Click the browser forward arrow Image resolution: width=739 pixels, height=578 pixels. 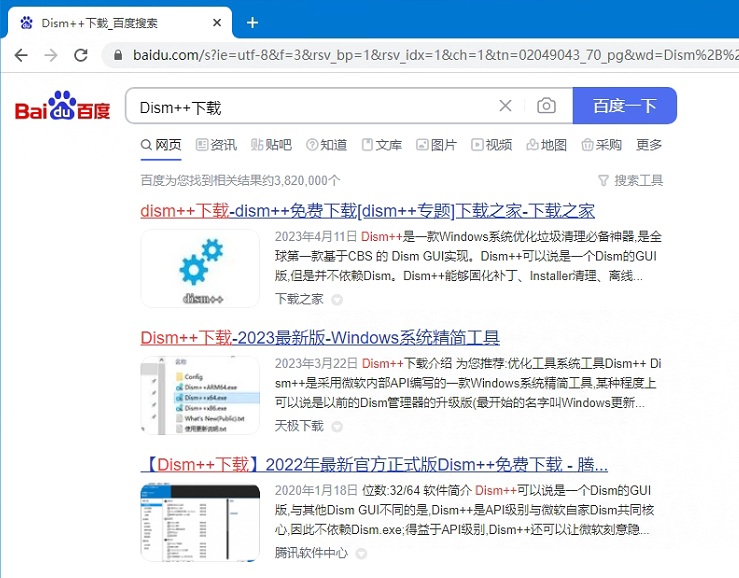coord(52,54)
